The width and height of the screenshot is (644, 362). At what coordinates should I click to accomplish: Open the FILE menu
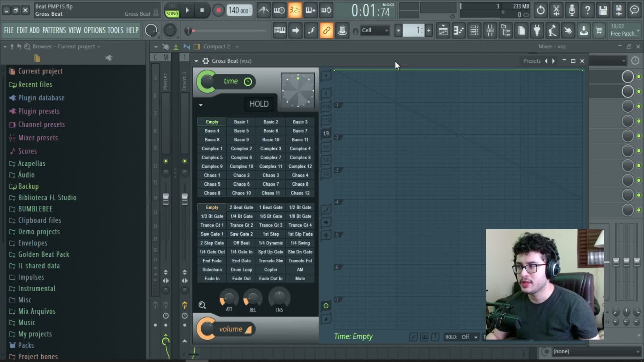coord(9,31)
